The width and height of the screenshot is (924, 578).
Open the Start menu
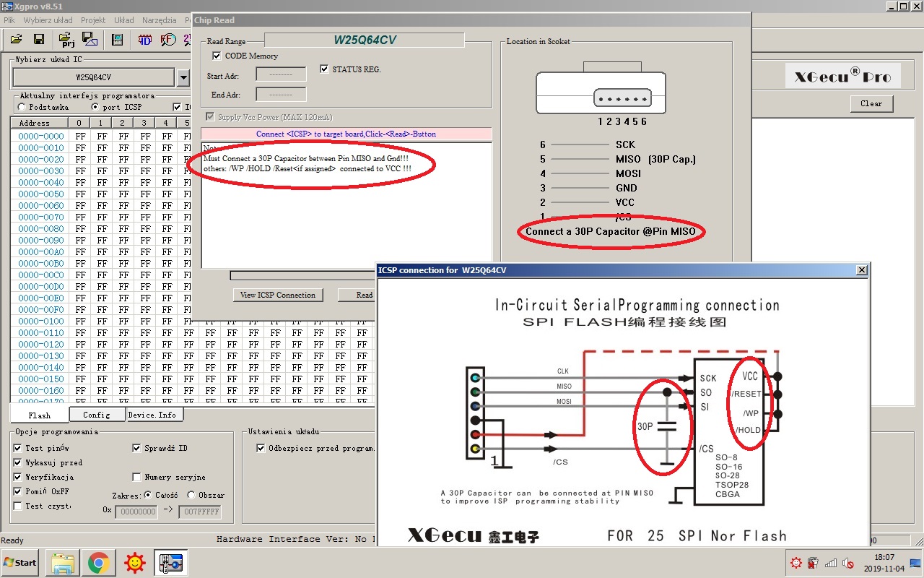(20, 562)
